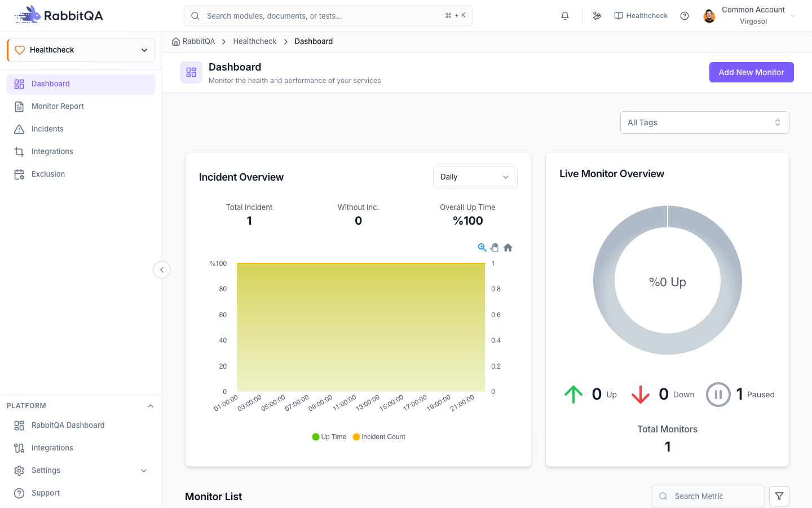812x508 pixels.
Task: Open the Monitor List filter icon
Action: [x=779, y=496]
